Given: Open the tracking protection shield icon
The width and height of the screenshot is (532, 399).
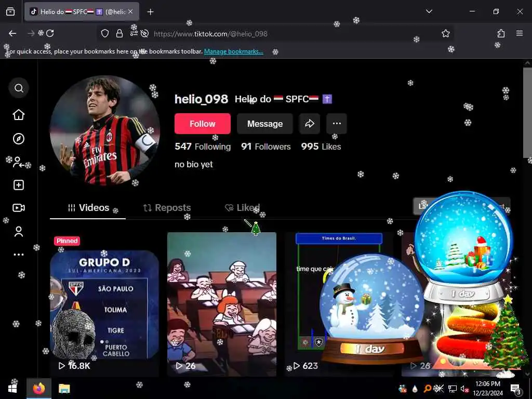Looking at the screenshot, I should pos(105,33).
